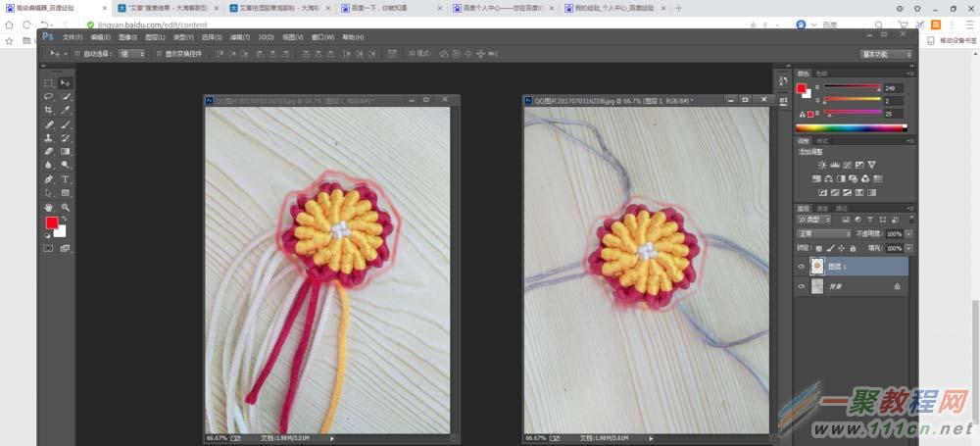Toggle visibility of the 背景 layer
The image size is (980, 446).
[802, 286]
